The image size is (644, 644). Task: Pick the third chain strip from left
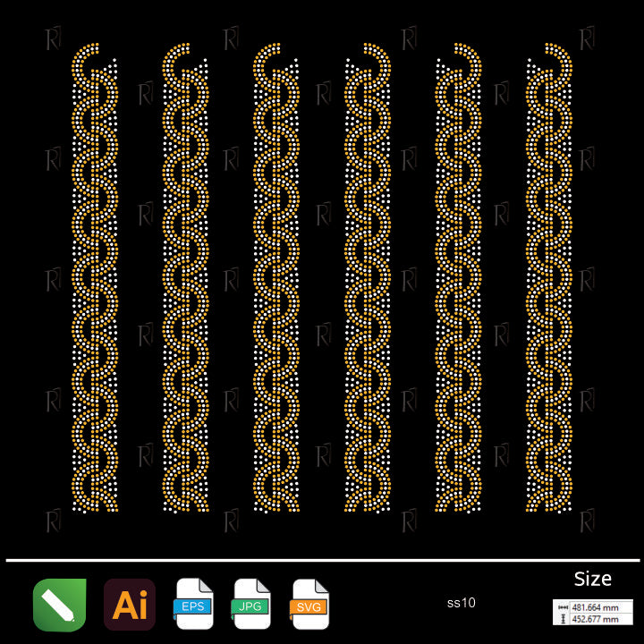pyautogui.click(x=276, y=286)
